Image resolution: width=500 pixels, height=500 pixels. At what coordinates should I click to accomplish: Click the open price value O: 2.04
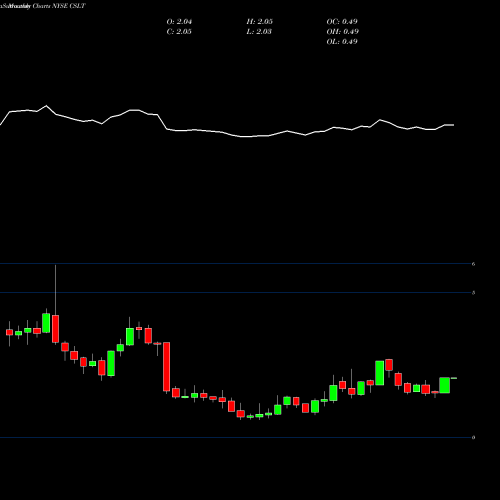point(179,22)
